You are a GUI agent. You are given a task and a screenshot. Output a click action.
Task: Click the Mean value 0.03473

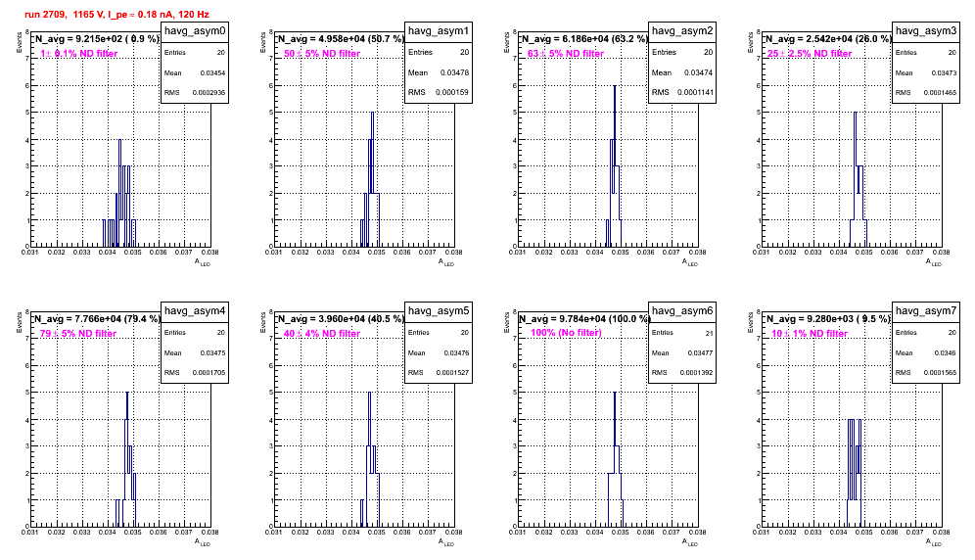pos(944,72)
